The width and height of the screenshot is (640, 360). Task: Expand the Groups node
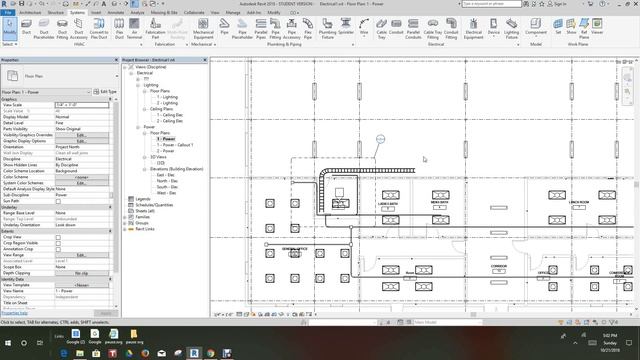tap(125, 223)
